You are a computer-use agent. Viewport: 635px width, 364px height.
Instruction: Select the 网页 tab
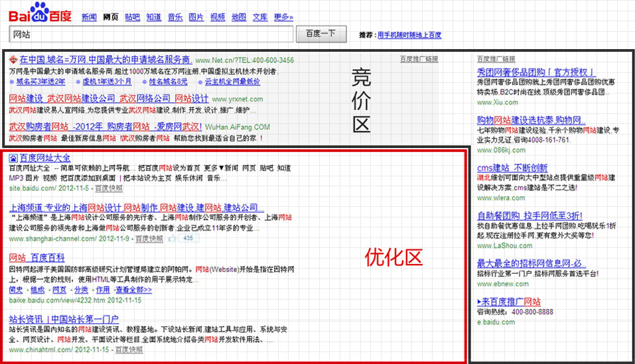coord(111,17)
